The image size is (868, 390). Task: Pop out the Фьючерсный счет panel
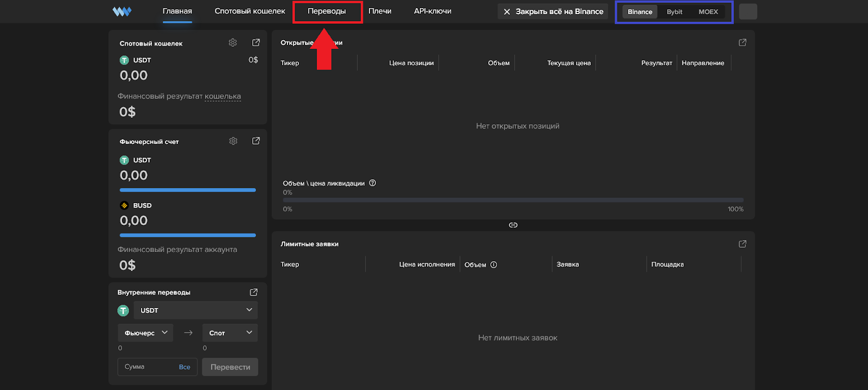pos(256,141)
